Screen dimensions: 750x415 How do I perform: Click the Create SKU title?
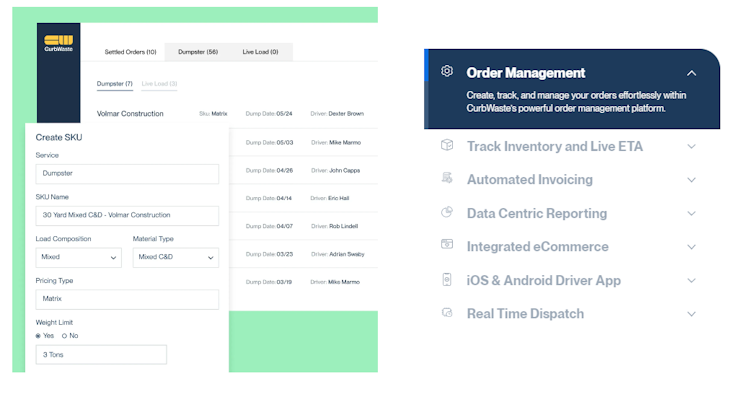[59, 138]
